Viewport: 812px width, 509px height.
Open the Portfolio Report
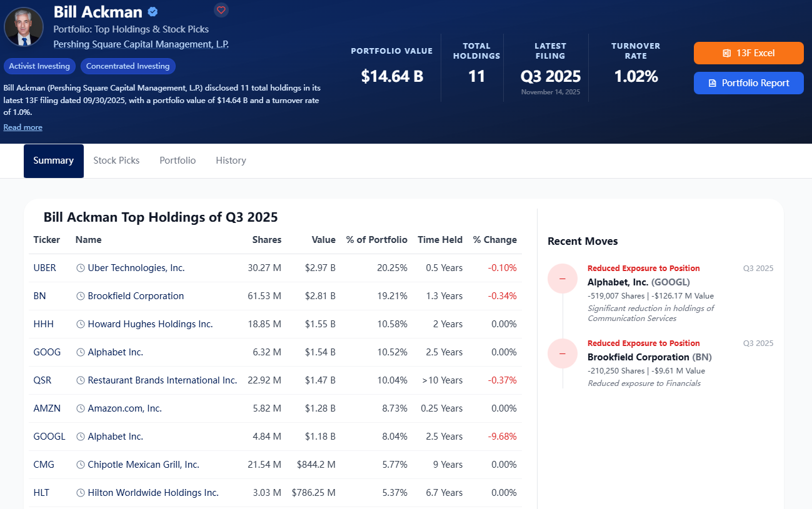tap(748, 83)
